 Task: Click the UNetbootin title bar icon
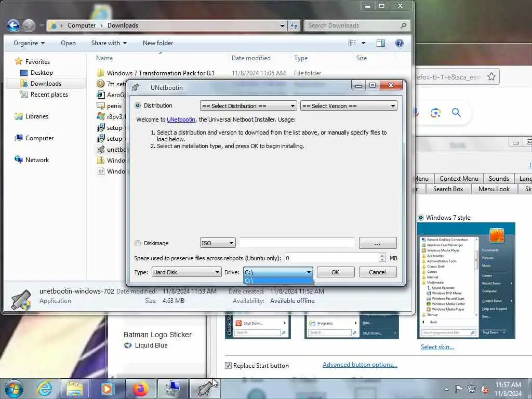(136, 87)
